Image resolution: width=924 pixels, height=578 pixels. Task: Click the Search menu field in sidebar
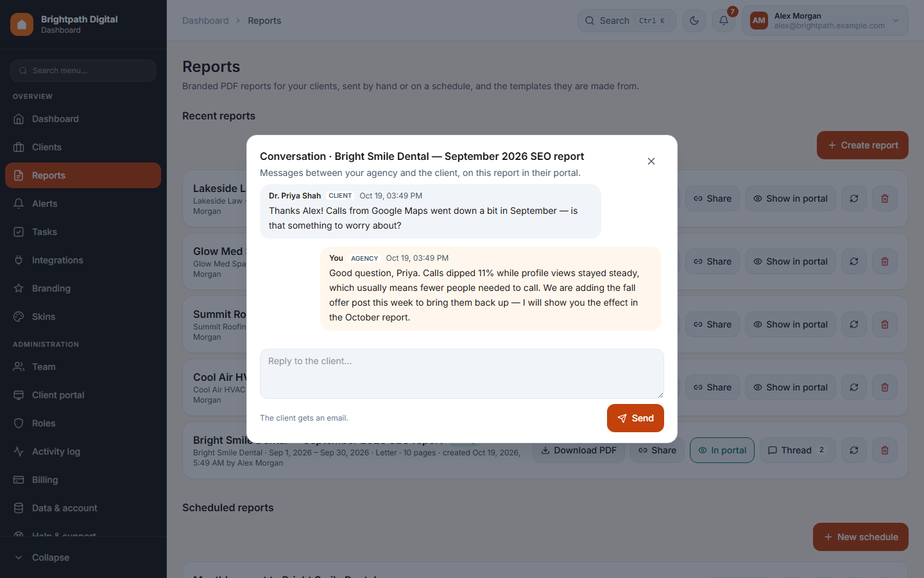point(83,71)
